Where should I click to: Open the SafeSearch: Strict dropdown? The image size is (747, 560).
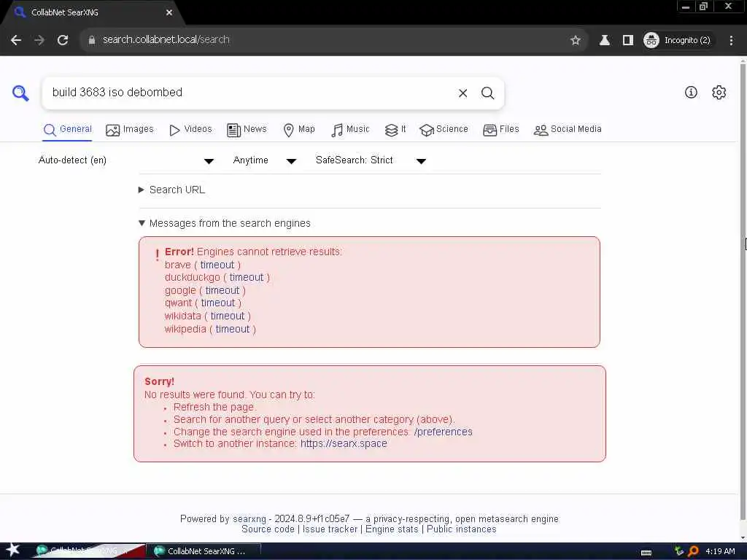point(371,160)
